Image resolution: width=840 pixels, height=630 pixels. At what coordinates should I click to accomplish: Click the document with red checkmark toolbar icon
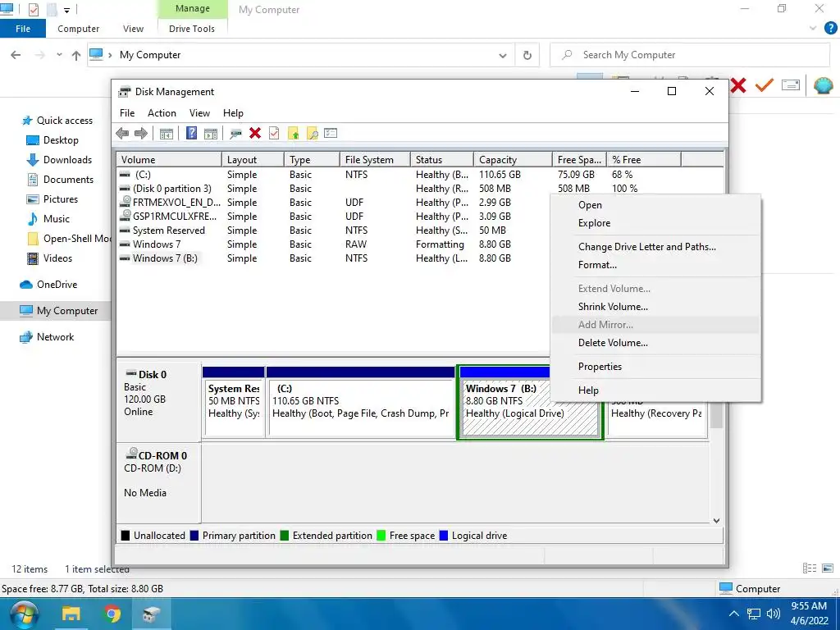274,134
